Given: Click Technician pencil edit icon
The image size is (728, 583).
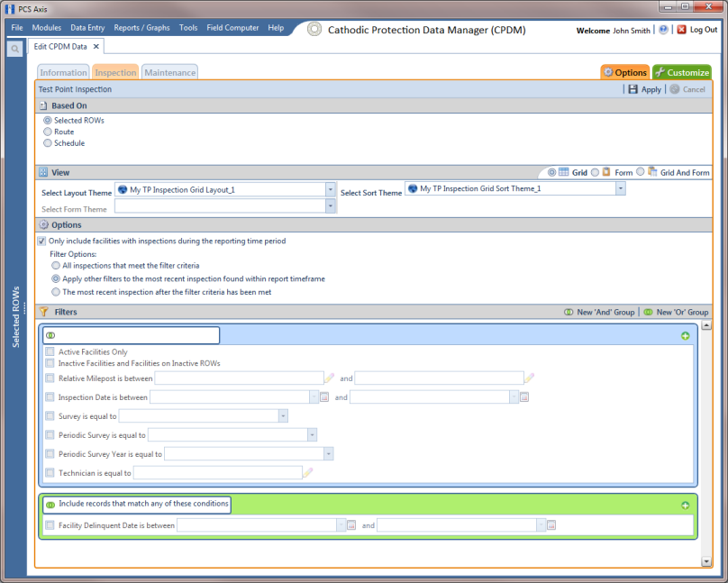Looking at the screenshot, I should click(308, 472).
